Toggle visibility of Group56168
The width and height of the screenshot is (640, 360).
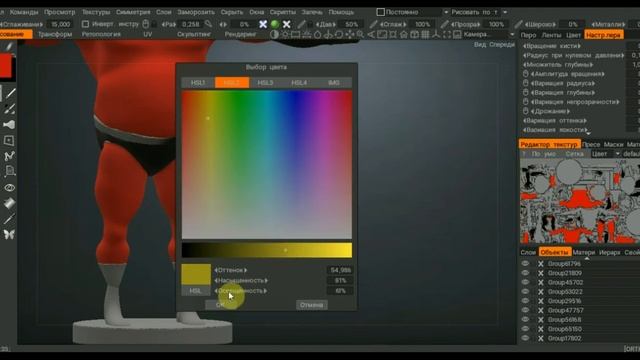point(525,320)
